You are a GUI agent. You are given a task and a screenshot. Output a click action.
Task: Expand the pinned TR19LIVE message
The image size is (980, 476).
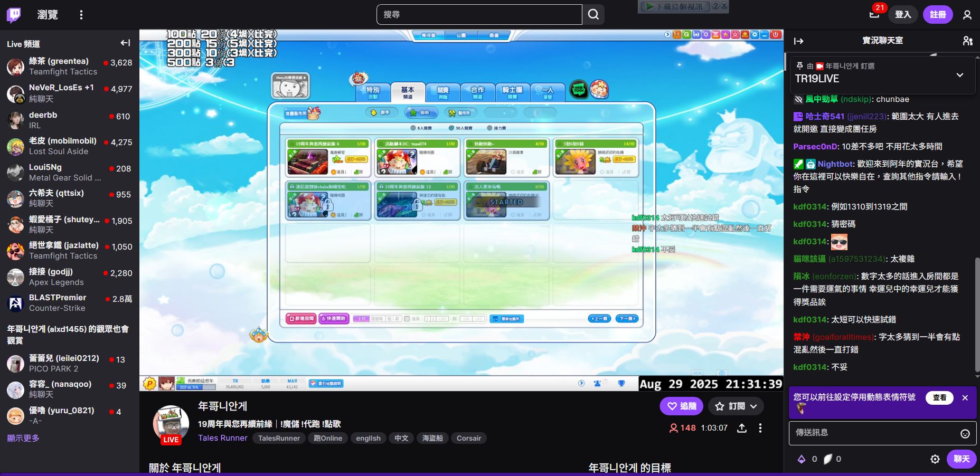(959, 75)
